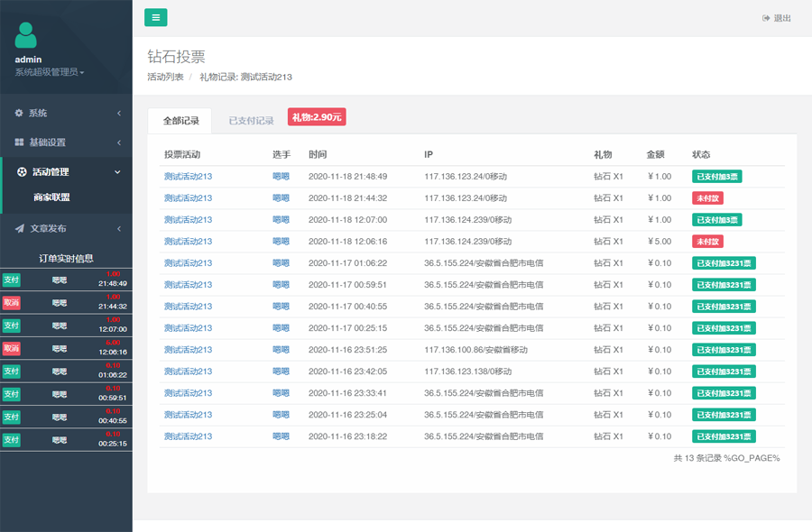Viewport: 812px width, 532px height.
Task: Click the green hamburger menu toggle button
Action: click(155, 17)
